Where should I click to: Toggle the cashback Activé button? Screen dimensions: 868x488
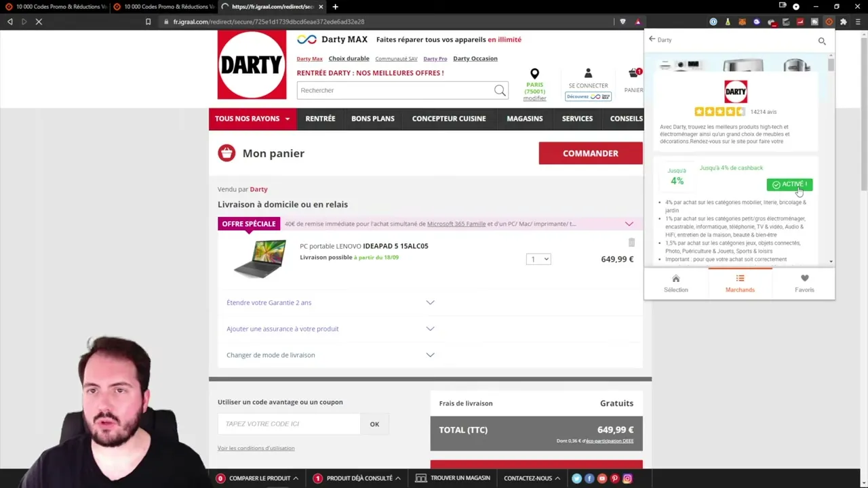[789, 184]
